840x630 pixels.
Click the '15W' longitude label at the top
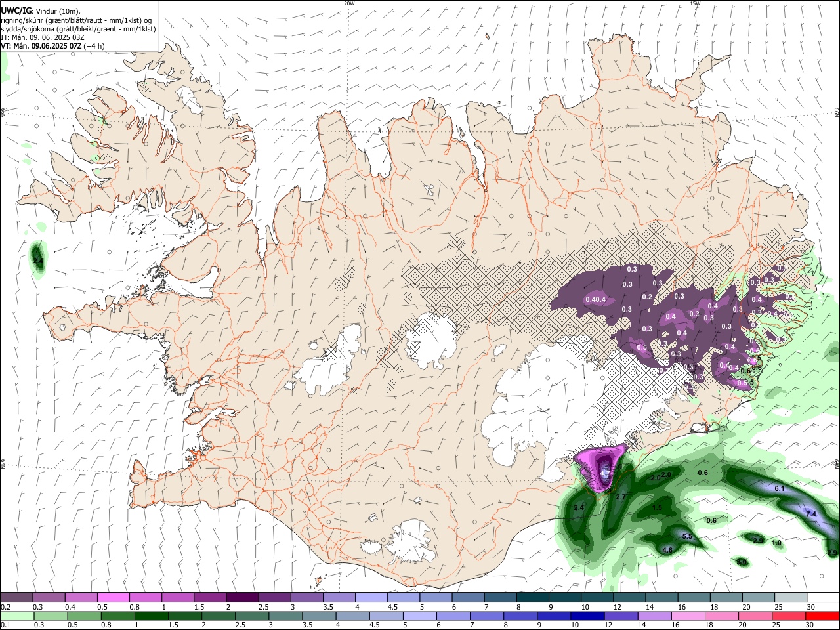695,3
